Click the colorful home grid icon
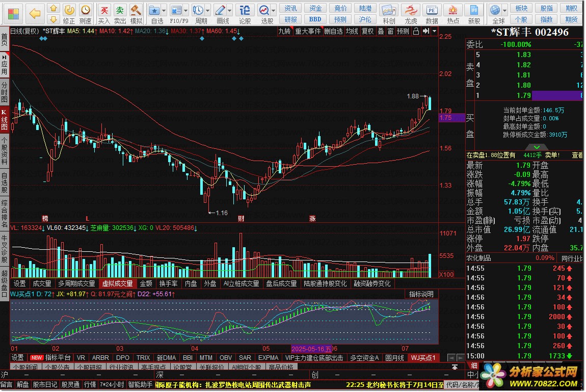 tap(13, 14)
